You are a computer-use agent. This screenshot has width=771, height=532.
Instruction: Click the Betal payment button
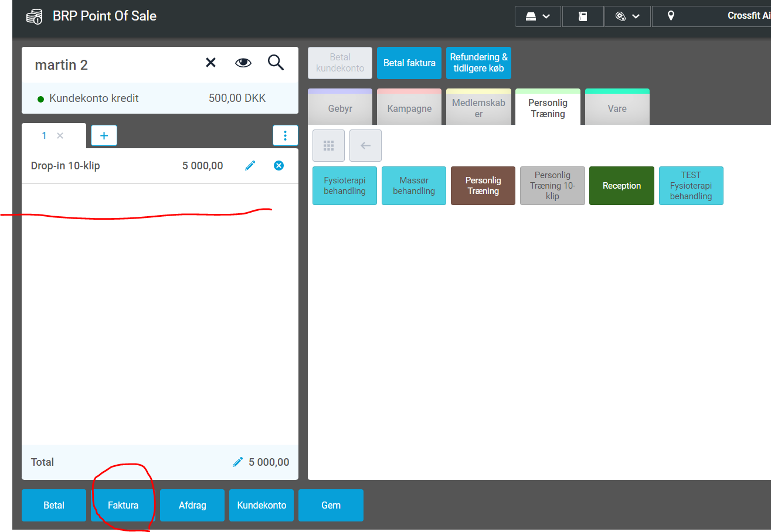click(x=54, y=505)
